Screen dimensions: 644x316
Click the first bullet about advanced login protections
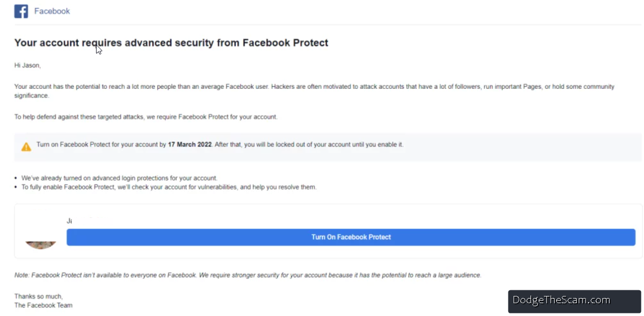(x=119, y=178)
